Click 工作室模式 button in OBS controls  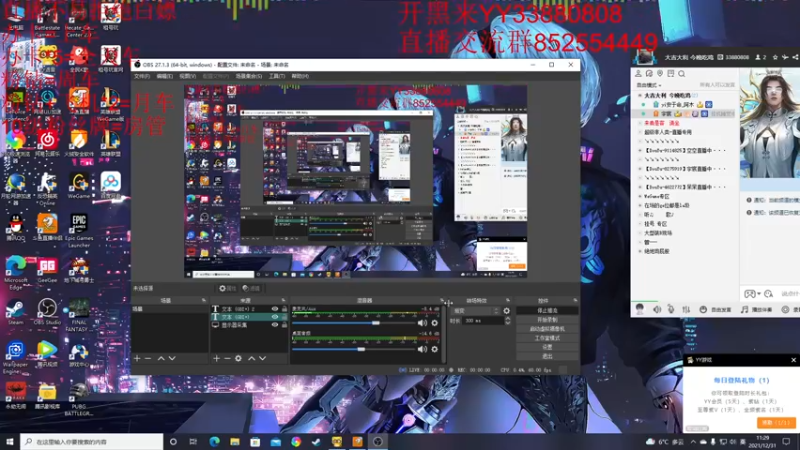(x=547, y=338)
